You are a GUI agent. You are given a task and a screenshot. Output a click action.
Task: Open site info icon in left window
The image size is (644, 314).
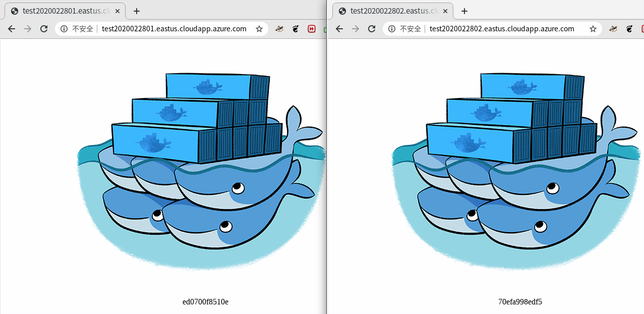[x=64, y=29]
